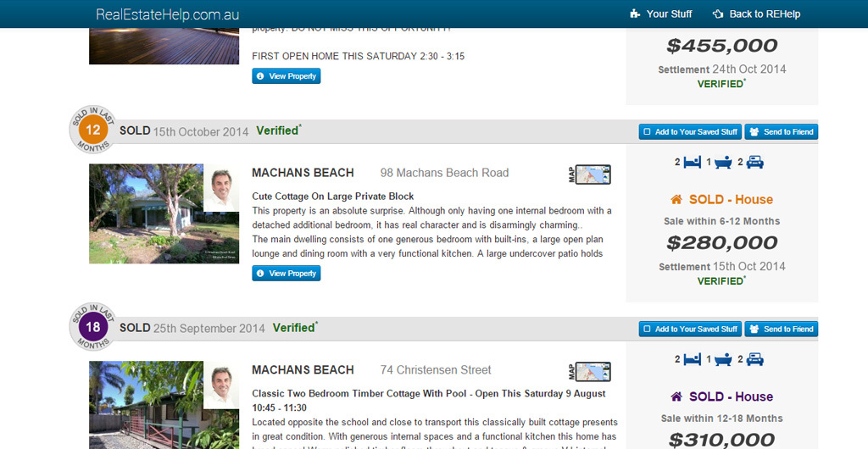
Task: Click the RealEstateHelp.com.au logo
Action: click(x=167, y=14)
